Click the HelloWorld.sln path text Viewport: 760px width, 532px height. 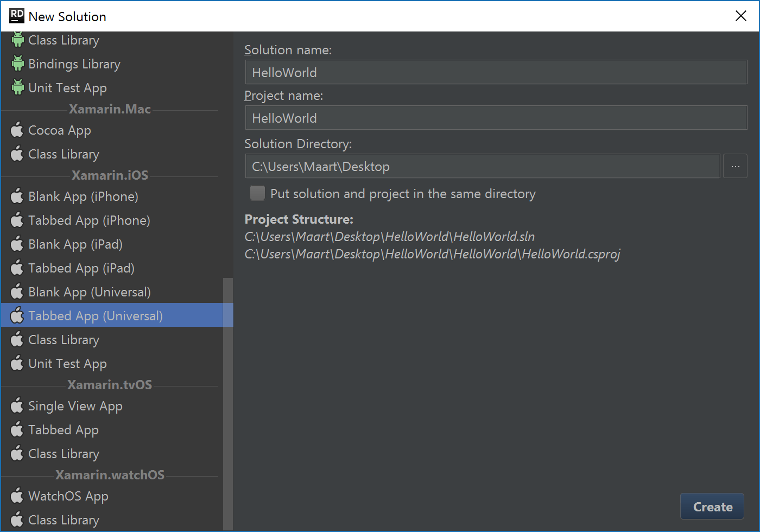coord(390,237)
